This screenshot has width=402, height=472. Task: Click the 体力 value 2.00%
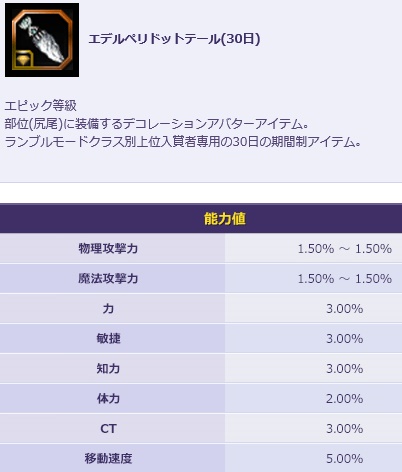point(345,399)
